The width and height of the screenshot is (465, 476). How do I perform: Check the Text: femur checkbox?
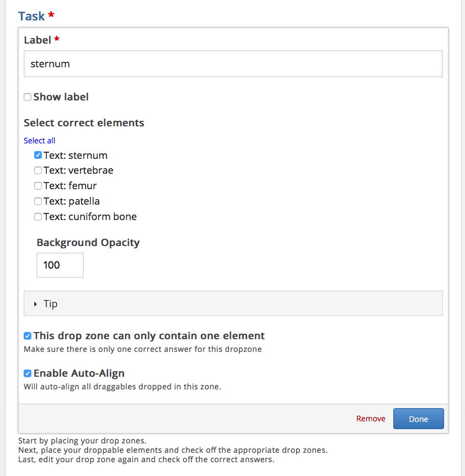[38, 186]
